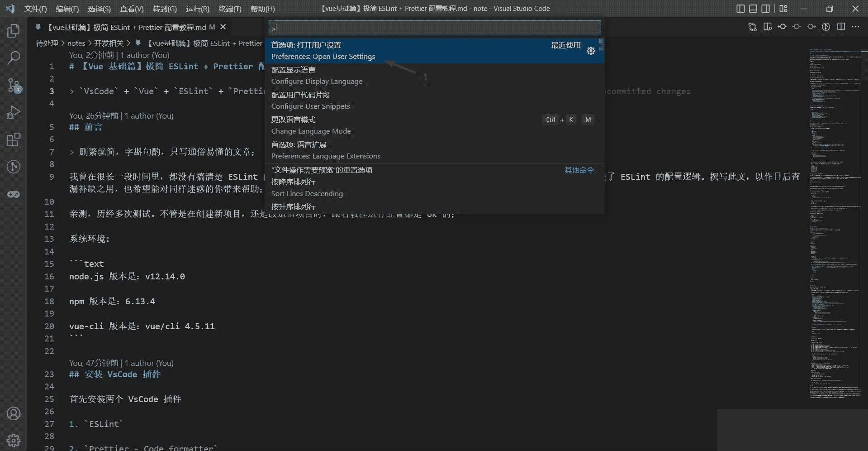
Task: Click the '系统环境：' text line
Action: [90, 239]
